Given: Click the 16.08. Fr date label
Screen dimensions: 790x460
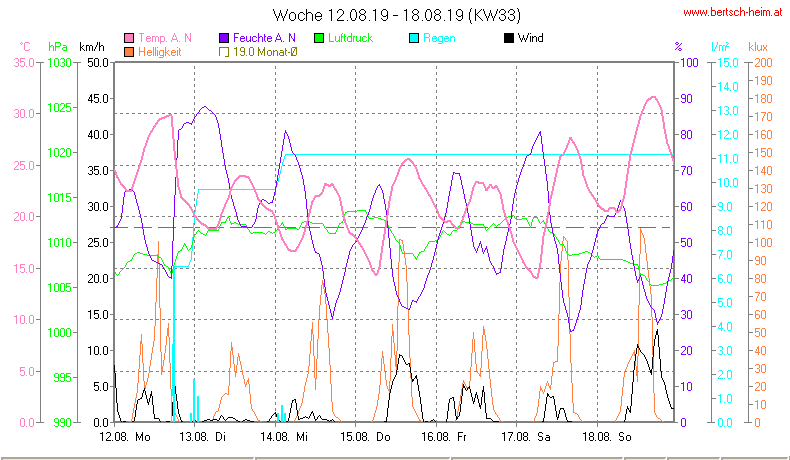Looking at the screenshot, I should click(444, 437).
